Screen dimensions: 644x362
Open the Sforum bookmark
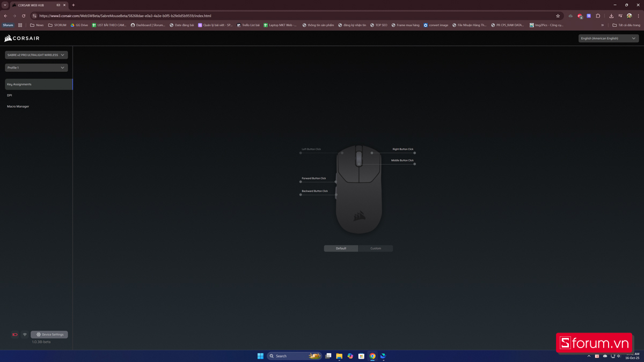pyautogui.click(x=8, y=25)
